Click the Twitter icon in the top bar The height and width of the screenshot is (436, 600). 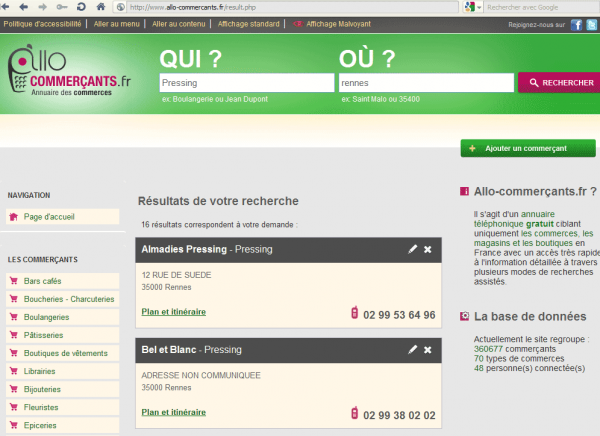click(591, 24)
